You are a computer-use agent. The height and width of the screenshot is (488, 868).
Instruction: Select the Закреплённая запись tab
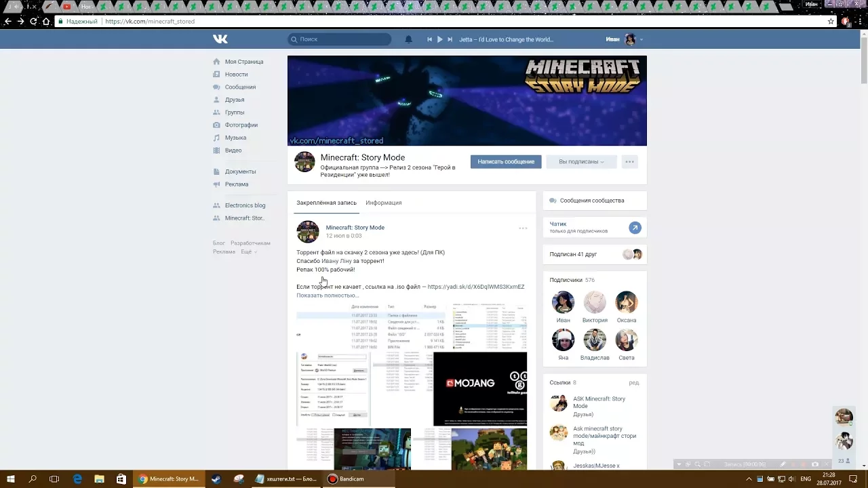326,203
